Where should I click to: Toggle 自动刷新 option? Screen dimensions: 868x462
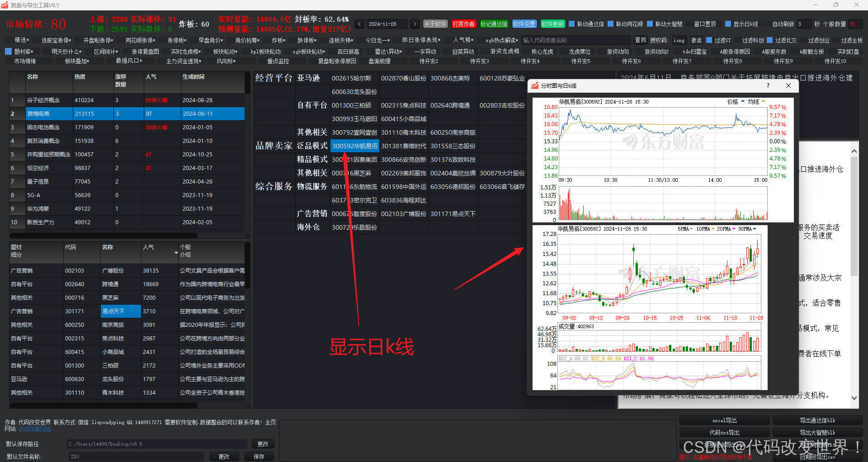coord(779,24)
